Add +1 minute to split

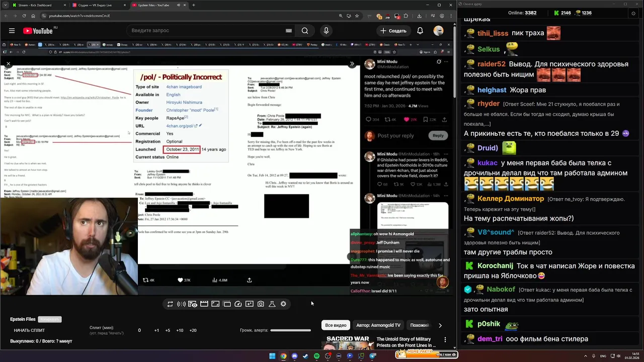[156, 330]
